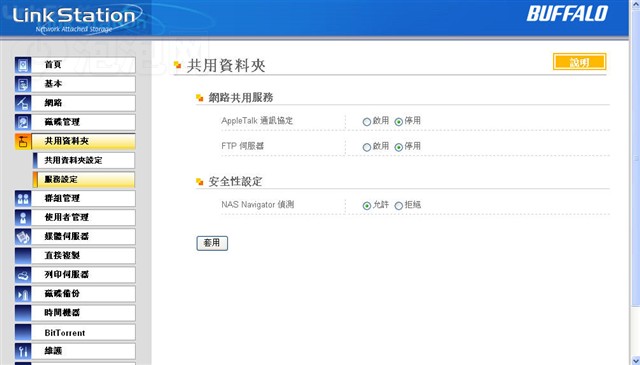Go to 磁碟備份 page
This screenshot has height=365, width=640.
coord(83,294)
